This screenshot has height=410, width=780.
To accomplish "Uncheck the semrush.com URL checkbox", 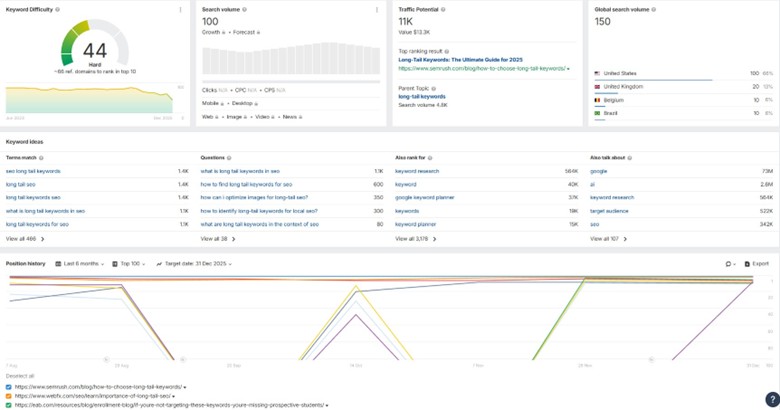I will click(9, 386).
